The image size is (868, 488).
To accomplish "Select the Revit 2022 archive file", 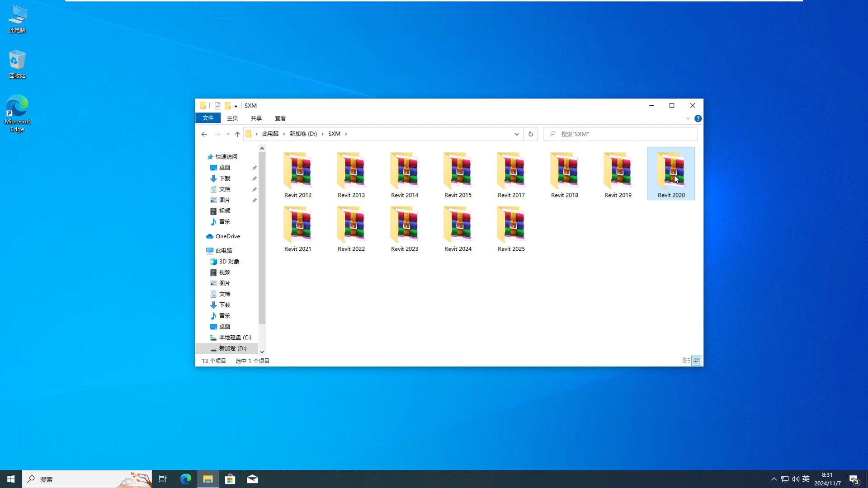I will [x=351, y=229].
